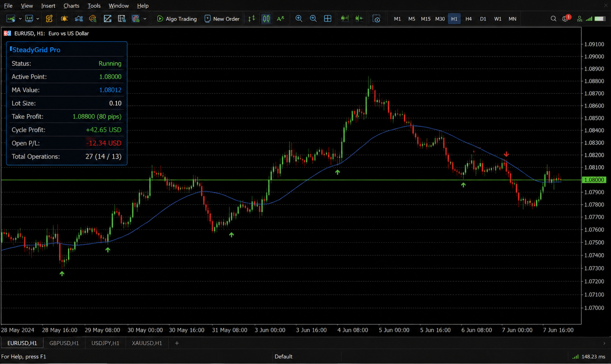The height and width of the screenshot is (364, 611).
Task: Open the chart line drawing panel icon
Action: 108,19
